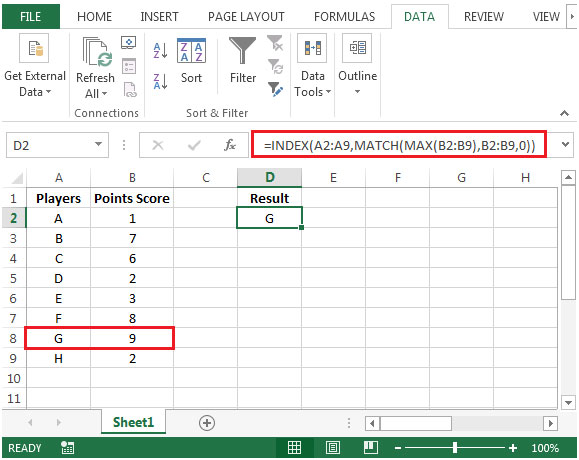Click the Result header cell
Viewport: 579px width, 460px height.
click(x=270, y=198)
